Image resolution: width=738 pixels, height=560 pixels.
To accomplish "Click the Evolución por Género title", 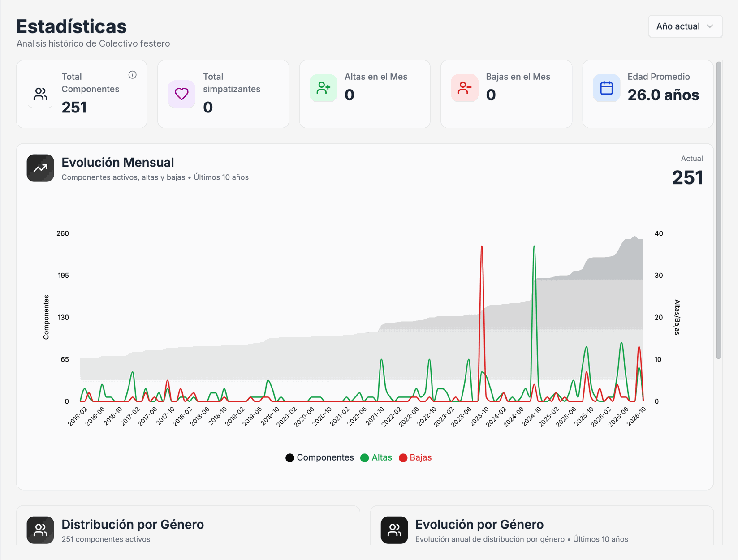I will [x=479, y=524].
